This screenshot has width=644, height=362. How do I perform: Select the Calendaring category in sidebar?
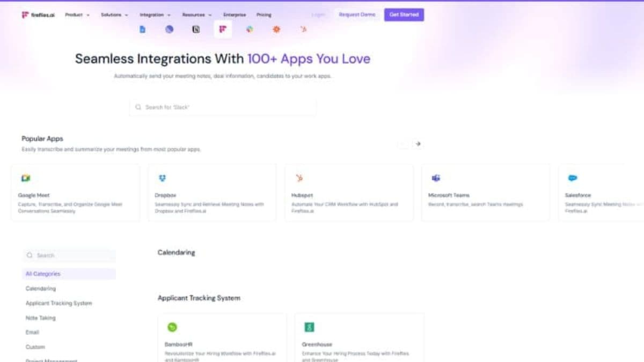click(x=41, y=289)
